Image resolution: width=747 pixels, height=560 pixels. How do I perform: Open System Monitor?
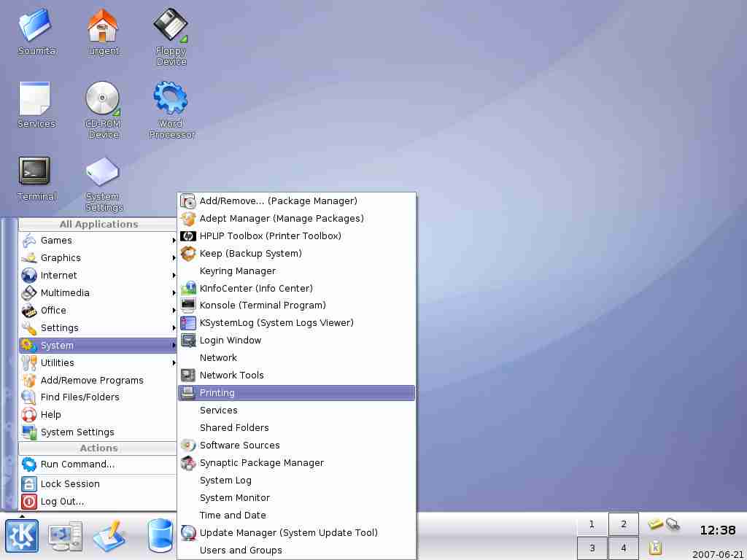(296, 497)
